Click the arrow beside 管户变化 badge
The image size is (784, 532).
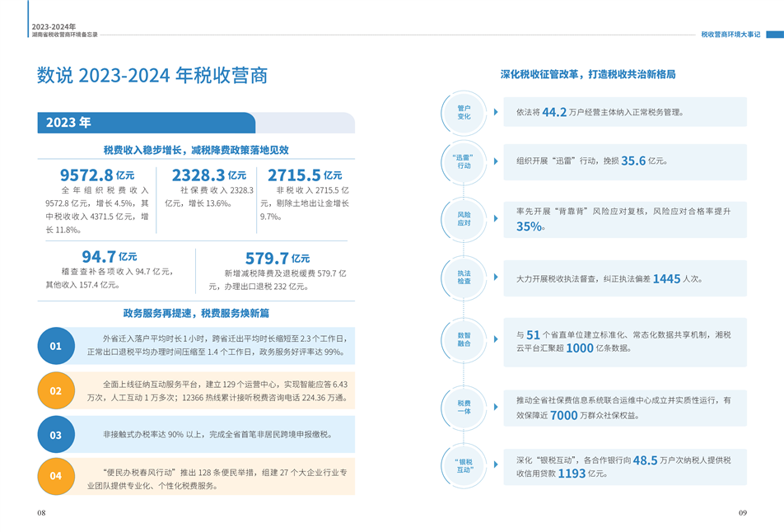click(x=496, y=112)
